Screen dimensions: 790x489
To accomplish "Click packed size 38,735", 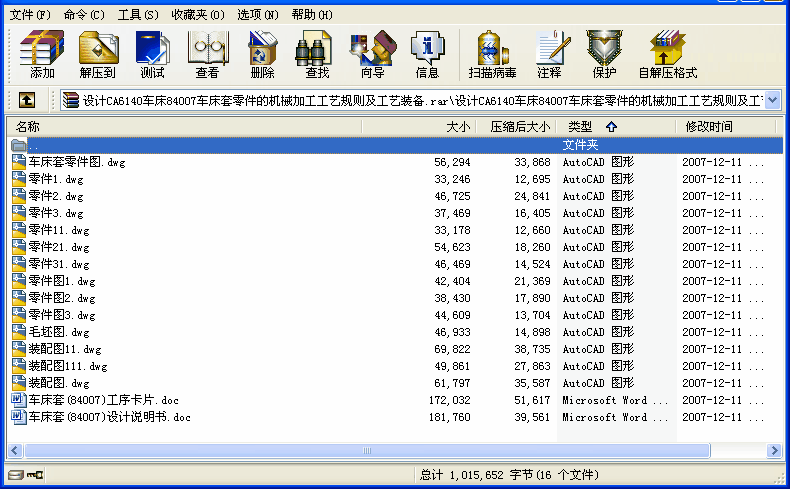I will coord(532,350).
